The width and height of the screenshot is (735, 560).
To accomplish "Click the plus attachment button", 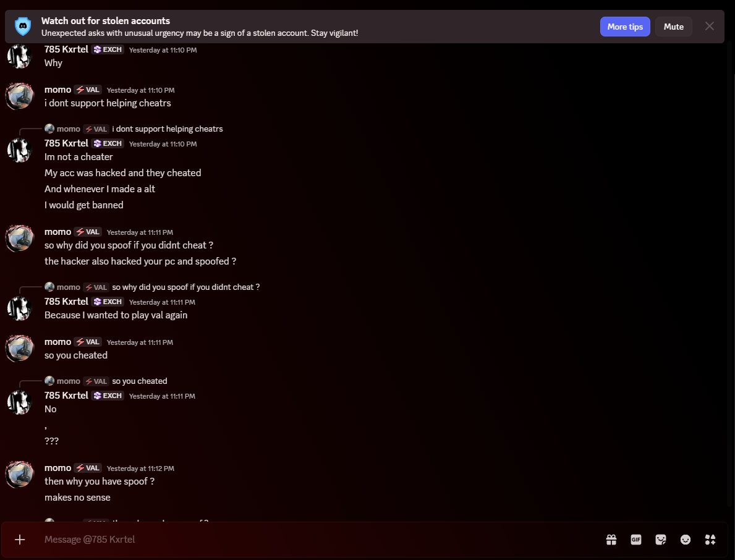I will pyautogui.click(x=20, y=540).
